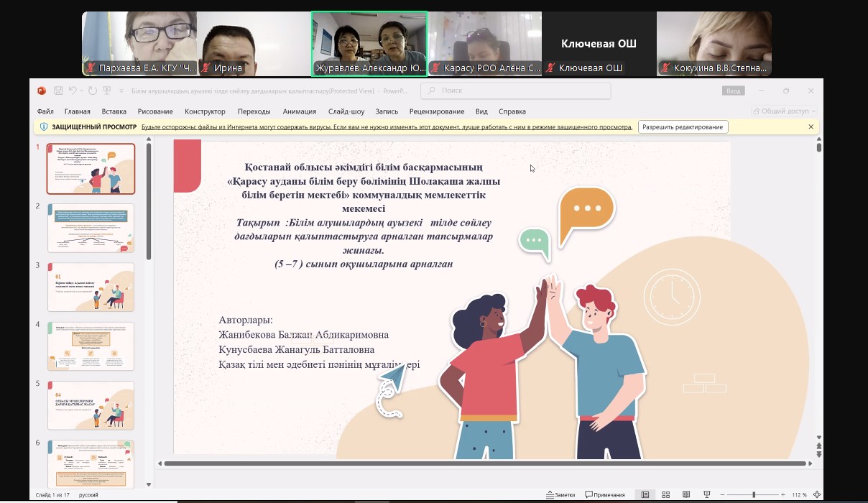Open the Вставка ribbon tab

tap(114, 111)
